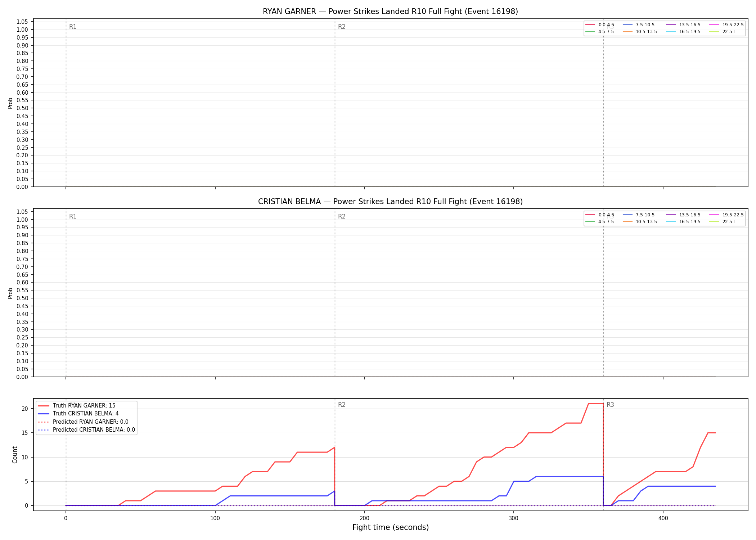756x540 pixels.
Task: Select '7.5-10.5' in the Ryan Garner chart legend
Action: [x=645, y=25]
